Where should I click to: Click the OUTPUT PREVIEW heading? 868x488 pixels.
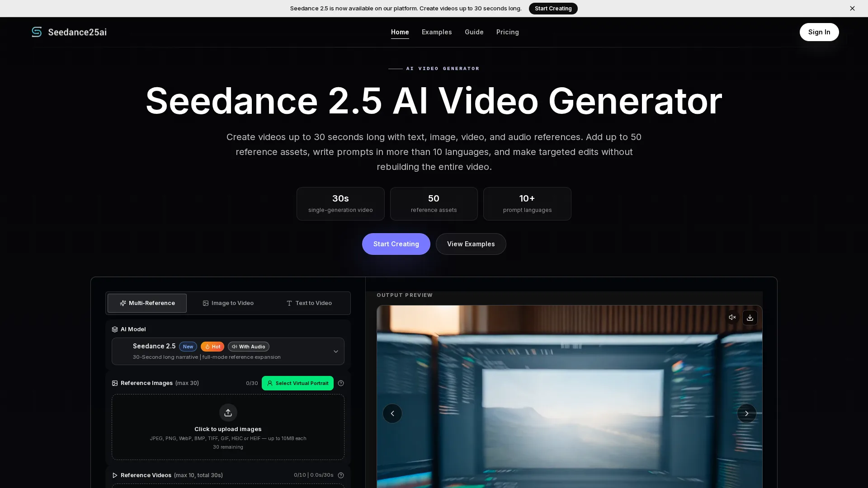[x=405, y=295]
